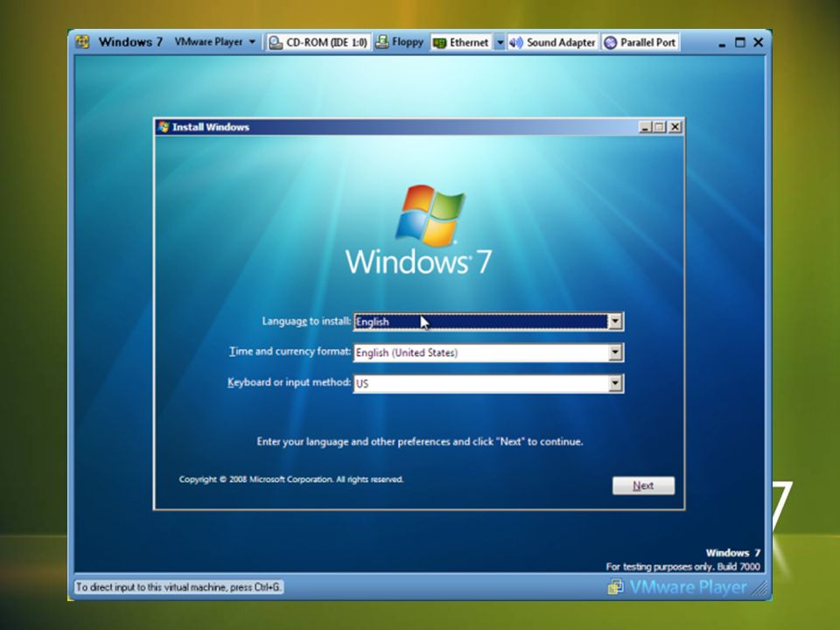Maximize the VMware Player window
Image resolution: width=840 pixels, height=630 pixels.
coord(740,42)
